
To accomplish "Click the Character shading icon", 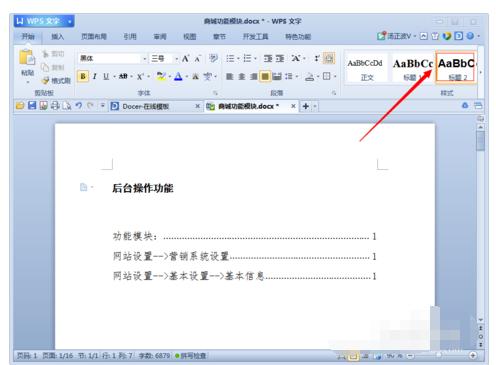I will 196,76.
